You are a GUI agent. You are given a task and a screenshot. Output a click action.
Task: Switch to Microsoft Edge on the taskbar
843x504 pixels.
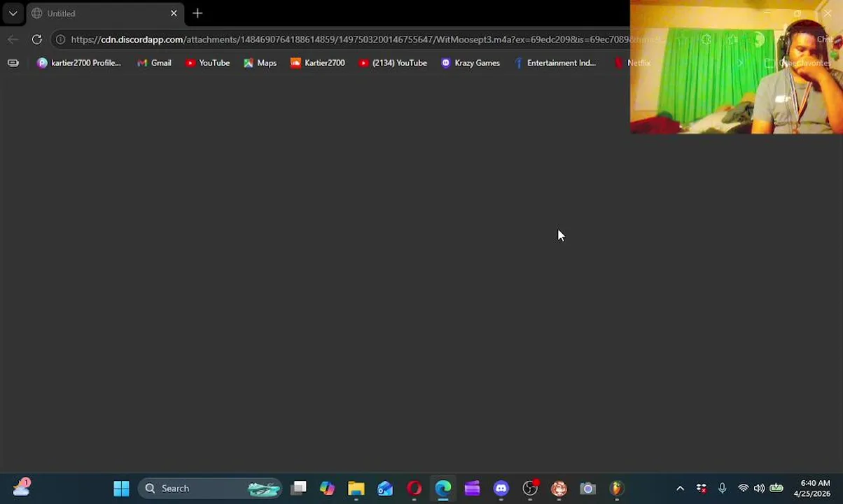[443, 488]
